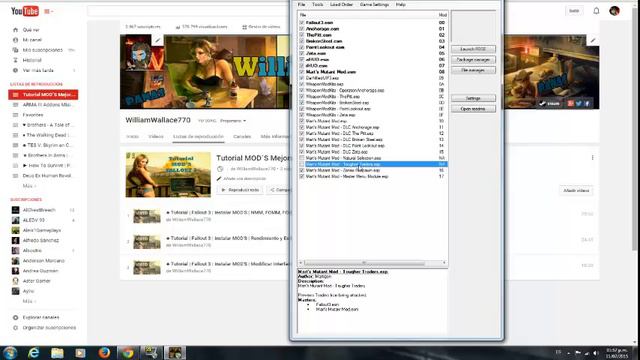Screen dimensions: 640x360
Task: Open Mi canal in YouTube sidebar
Action: (x=32, y=40)
